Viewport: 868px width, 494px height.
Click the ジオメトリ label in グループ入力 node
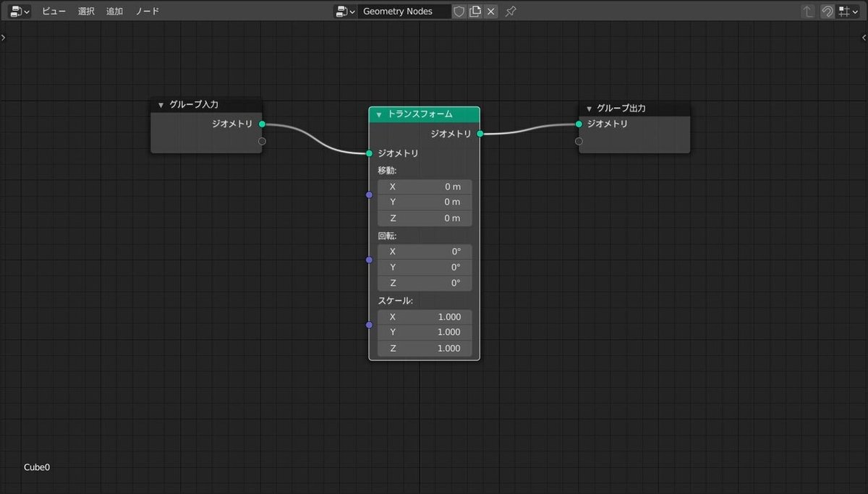(232, 124)
